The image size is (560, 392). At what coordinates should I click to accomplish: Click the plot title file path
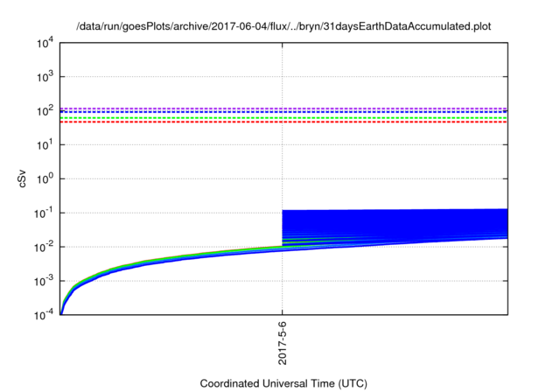[x=283, y=26]
